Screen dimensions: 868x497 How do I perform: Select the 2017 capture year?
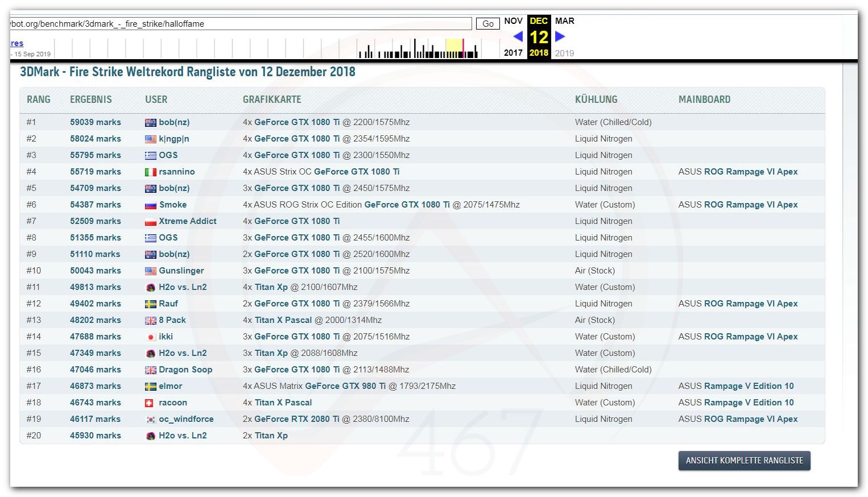point(513,53)
